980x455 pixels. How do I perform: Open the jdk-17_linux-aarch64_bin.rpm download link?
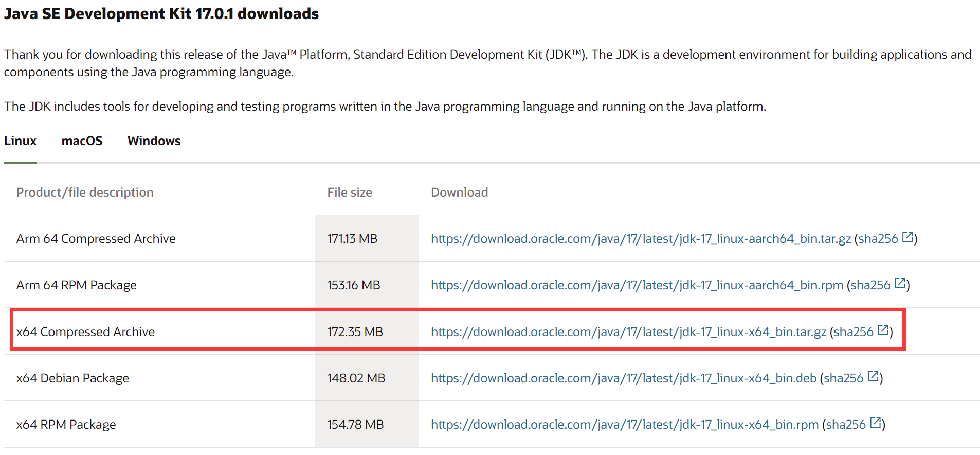click(x=637, y=285)
